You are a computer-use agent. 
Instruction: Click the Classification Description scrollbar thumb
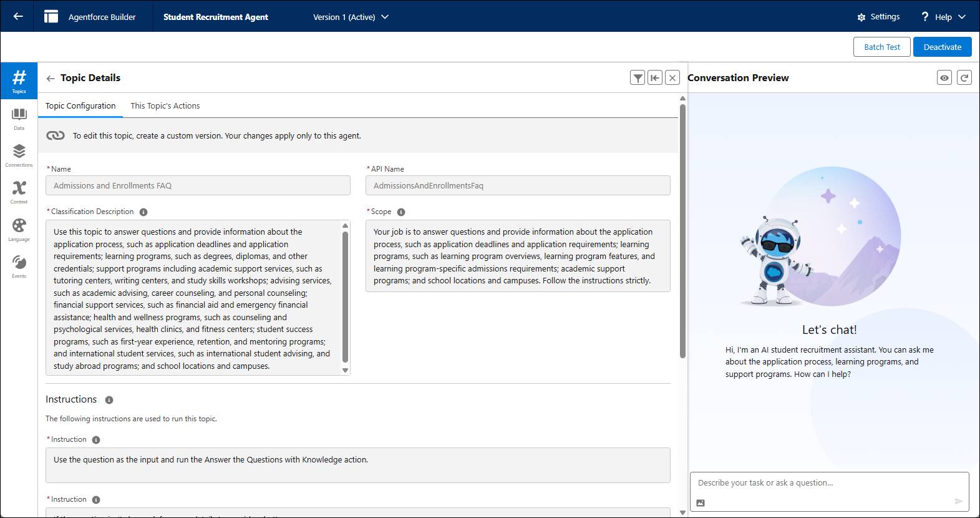[345, 296]
